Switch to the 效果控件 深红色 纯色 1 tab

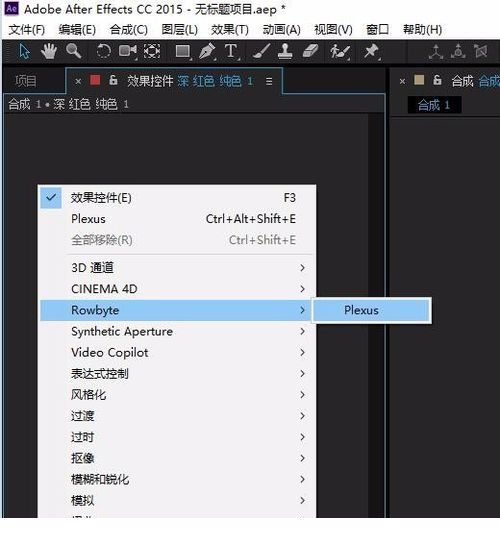pyautogui.click(x=190, y=81)
